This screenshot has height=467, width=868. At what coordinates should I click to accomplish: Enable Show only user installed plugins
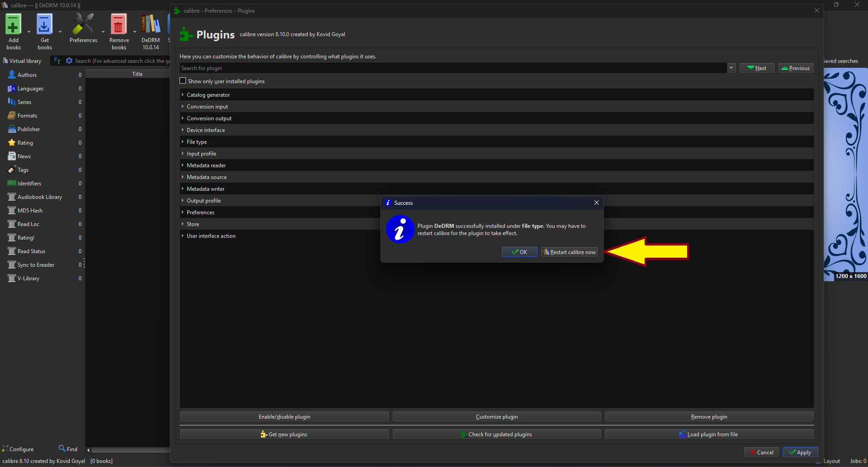pos(183,81)
